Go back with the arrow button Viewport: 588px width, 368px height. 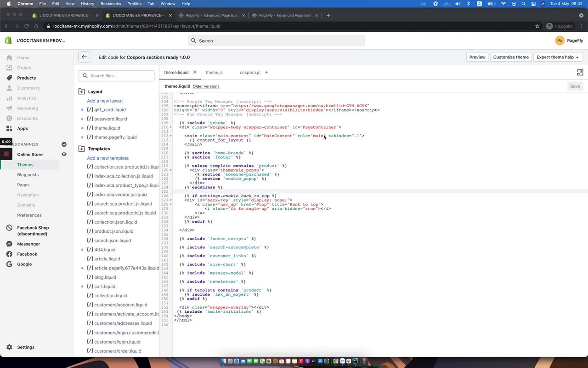pyautogui.click(x=84, y=57)
